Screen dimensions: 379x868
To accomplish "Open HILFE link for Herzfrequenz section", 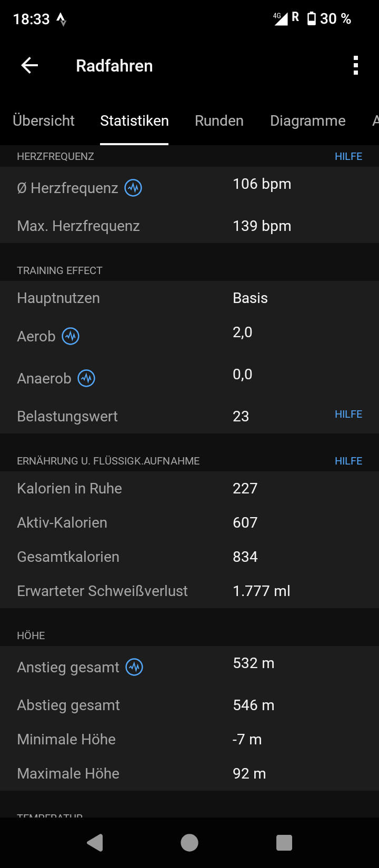I will click(x=348, y=156).
